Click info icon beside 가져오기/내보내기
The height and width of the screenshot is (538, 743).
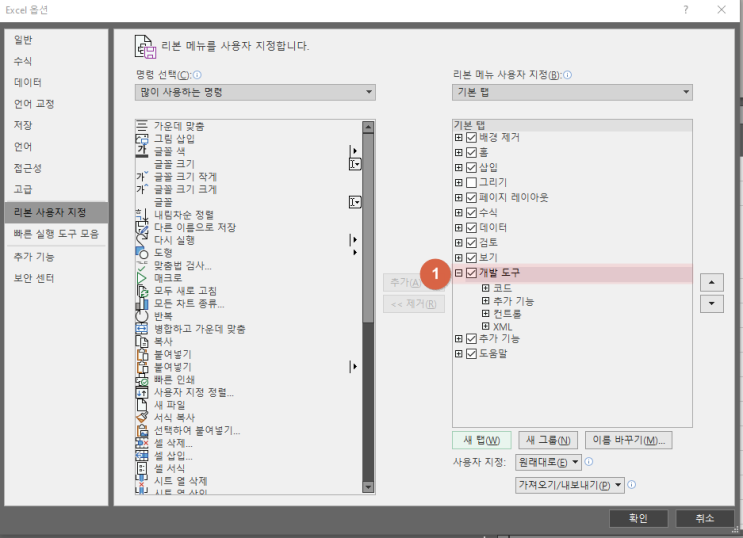pos(631,484)
